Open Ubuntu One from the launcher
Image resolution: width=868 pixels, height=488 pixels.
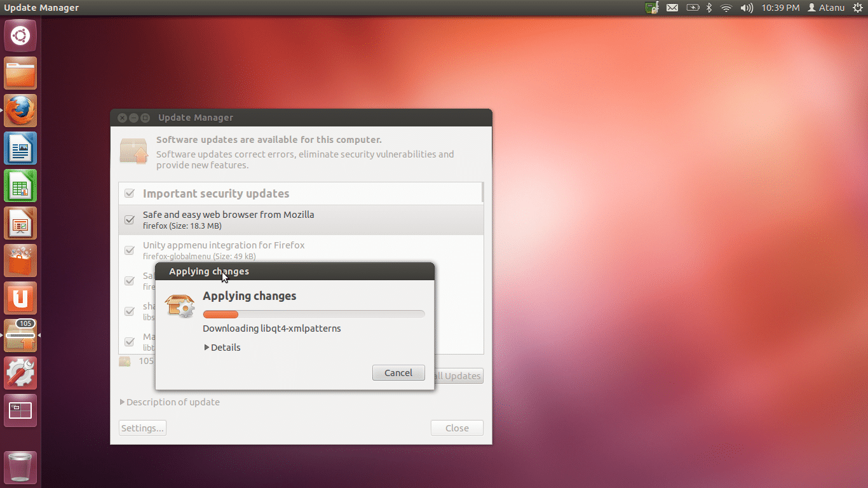[20, 298]
